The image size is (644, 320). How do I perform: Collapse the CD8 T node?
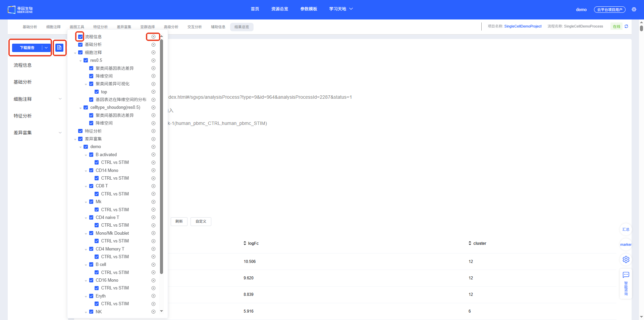click(86, 186)
